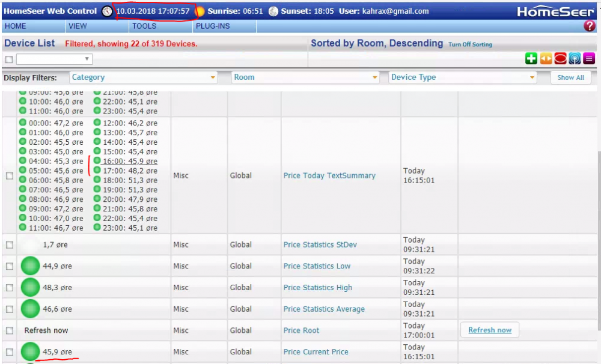Open the Price Statistics Average device link
The width and height of the screenshot is (601, 364).
pyautogui.click(x=324, y=309)
